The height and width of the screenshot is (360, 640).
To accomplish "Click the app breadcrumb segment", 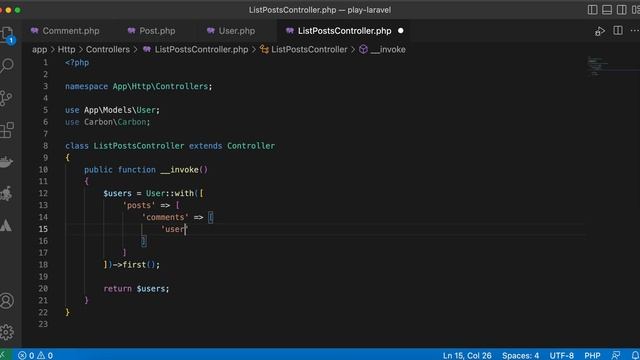I will [x=40, y=50].
